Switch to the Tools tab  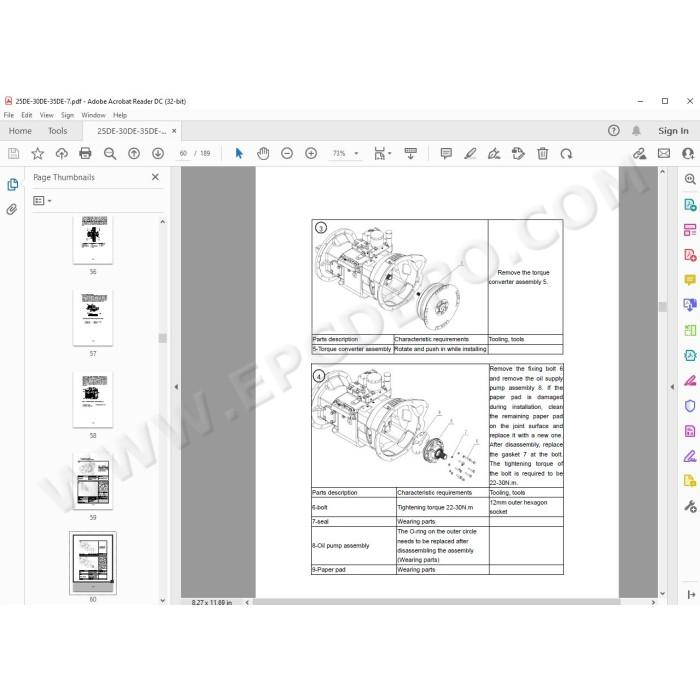point(58,131)
